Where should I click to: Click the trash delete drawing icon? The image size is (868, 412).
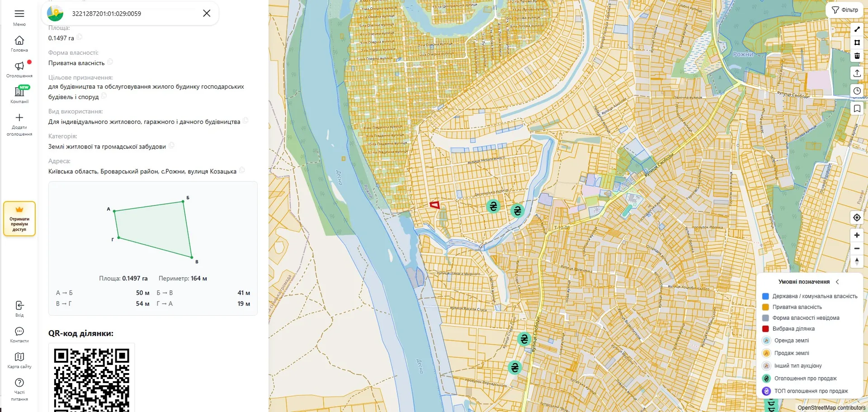tap(857, 56)
